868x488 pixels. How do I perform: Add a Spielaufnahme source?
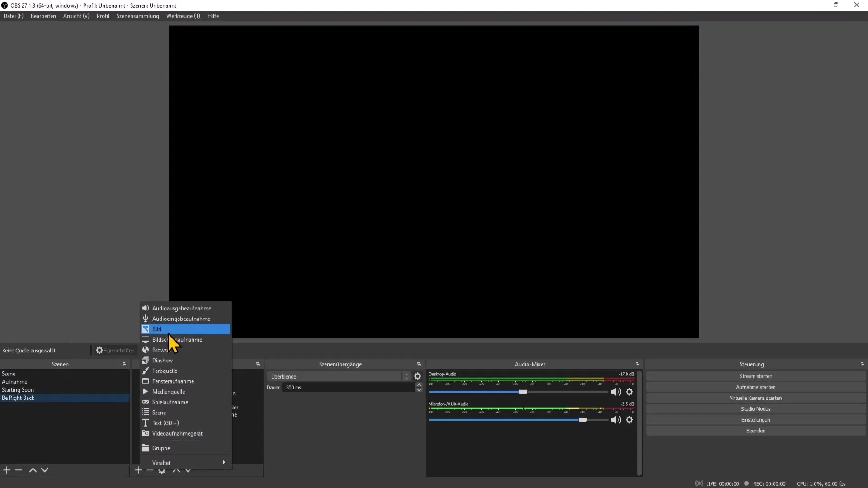click(185, 402)
